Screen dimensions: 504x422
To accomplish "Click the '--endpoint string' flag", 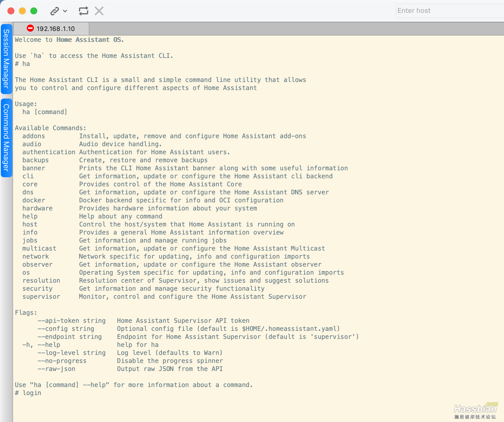I will pyautogui.click(x=70, y=337).
